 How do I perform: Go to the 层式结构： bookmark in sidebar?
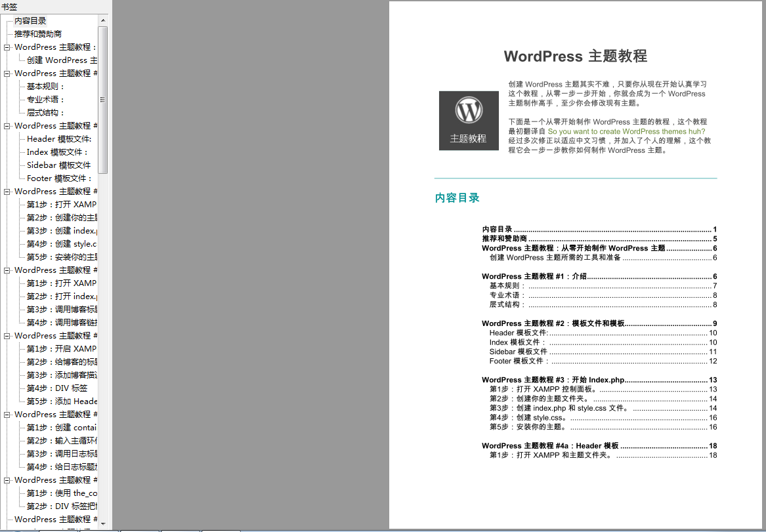coord(45,113)
